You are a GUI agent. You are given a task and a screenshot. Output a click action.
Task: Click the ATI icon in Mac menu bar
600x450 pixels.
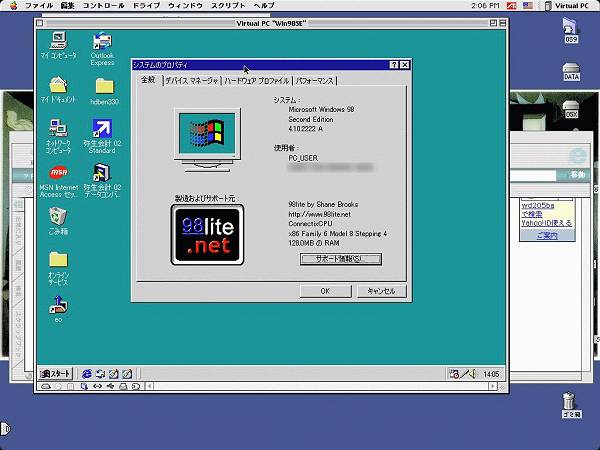(511, 5)
